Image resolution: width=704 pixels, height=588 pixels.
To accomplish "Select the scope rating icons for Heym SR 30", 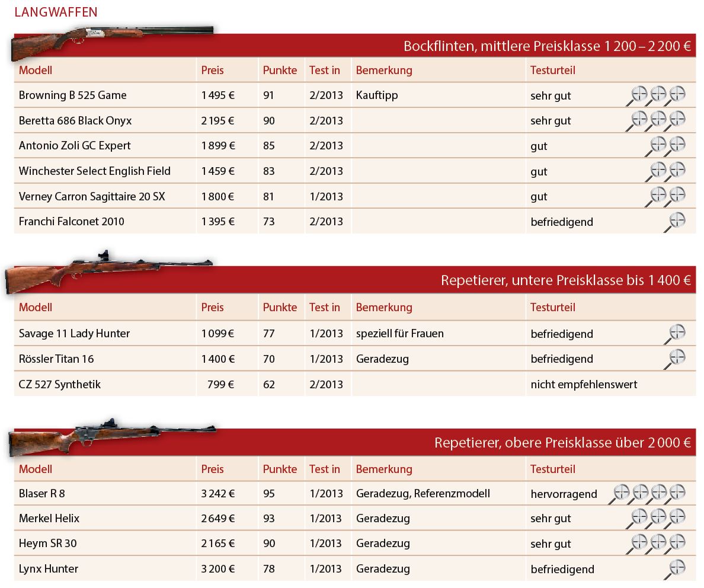I will (655, 544).
